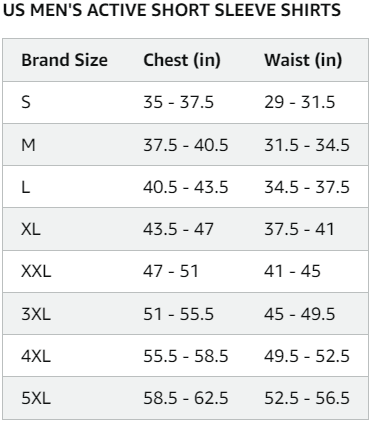
Task: Select the 3XL size cell
Action: (36, 314)
